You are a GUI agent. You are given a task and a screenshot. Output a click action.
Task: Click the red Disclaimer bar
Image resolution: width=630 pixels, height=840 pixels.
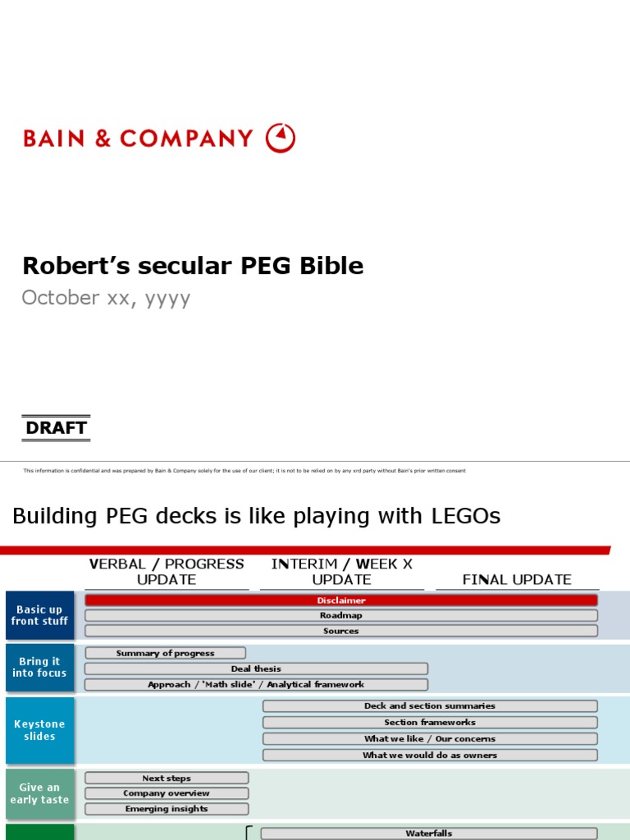[x=341, y=600]
